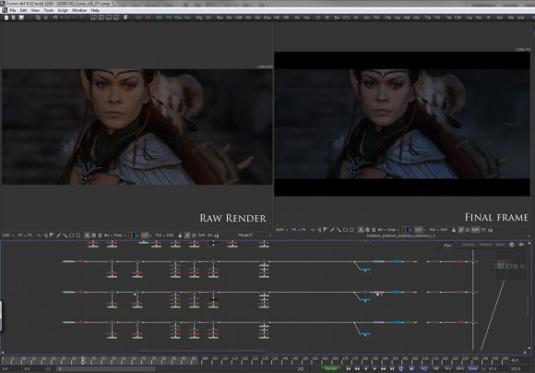Open the View menu
Image resolution: width=535 pixels, height=373 pixels.
point(35,10)
